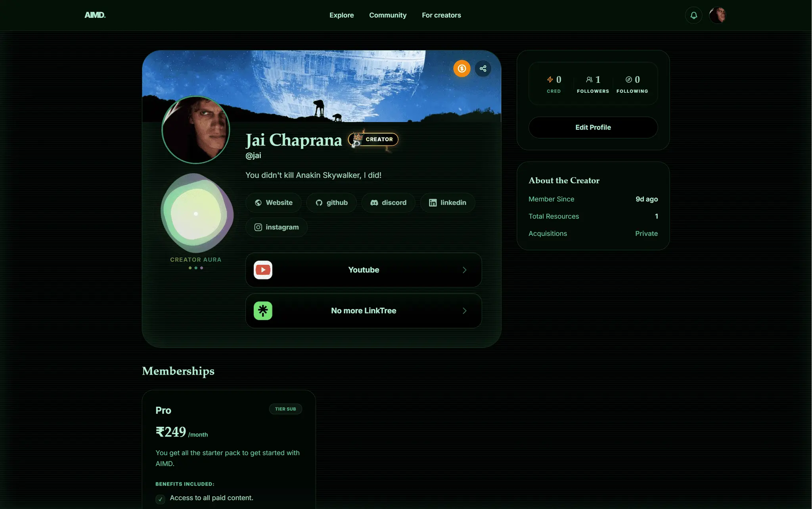Open the linkedin link chip
Viewport: 812px width, 509px height.
[448, 203]
